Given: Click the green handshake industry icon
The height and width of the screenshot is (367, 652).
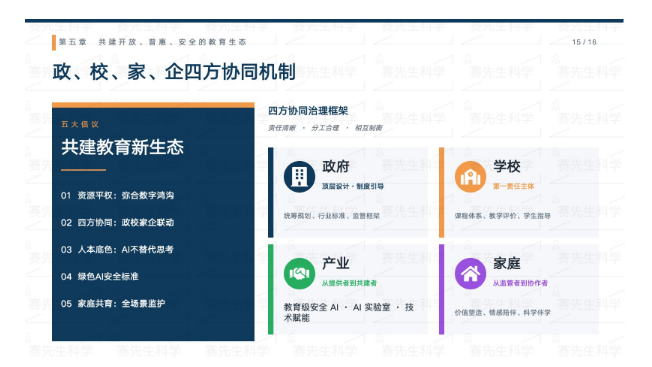Looking at the screenshot, I should [x=299, y=273].
